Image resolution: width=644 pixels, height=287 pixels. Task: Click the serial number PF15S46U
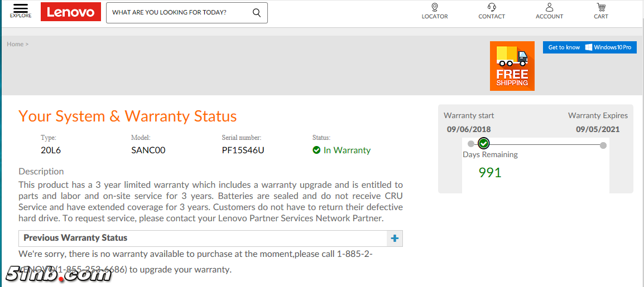click(243, 150)
